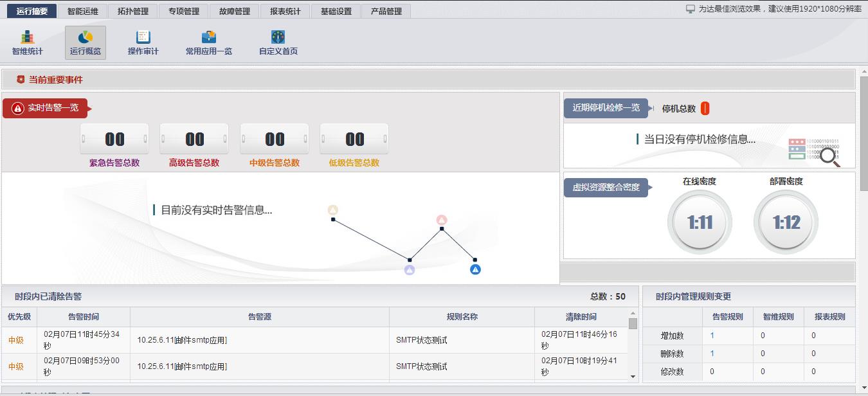Open the 基础设置 menu
Screen dimensions: 868x396
(334, 10)
